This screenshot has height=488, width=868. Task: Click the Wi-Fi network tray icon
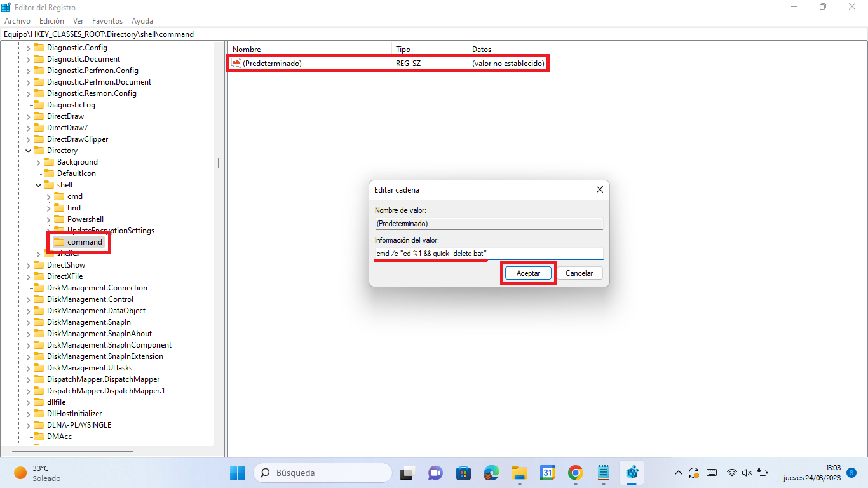(732, 473)
